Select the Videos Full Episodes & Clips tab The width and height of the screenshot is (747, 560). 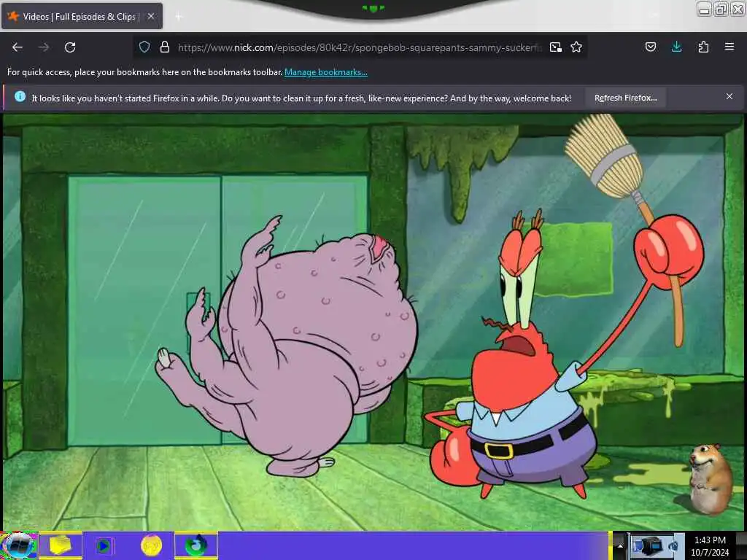click(82, 16)
